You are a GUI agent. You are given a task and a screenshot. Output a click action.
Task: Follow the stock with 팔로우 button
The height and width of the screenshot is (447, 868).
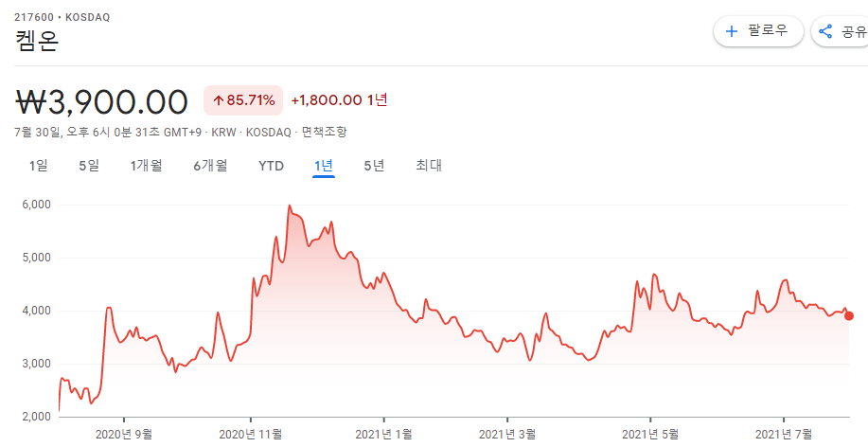[758, 31]
